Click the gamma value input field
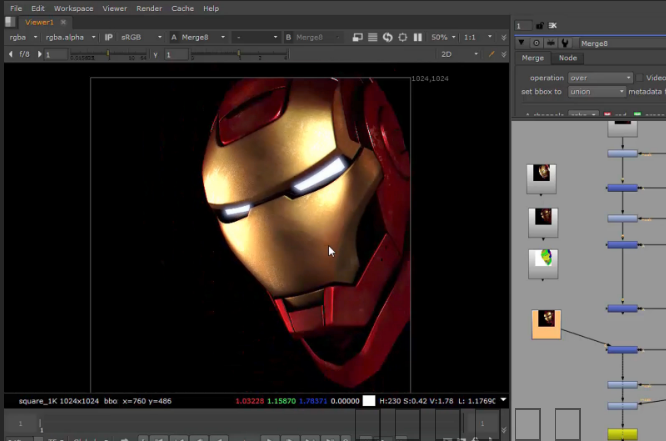This screenshot has width=666, height=441. pyautogui.click(x=176, y=54)
